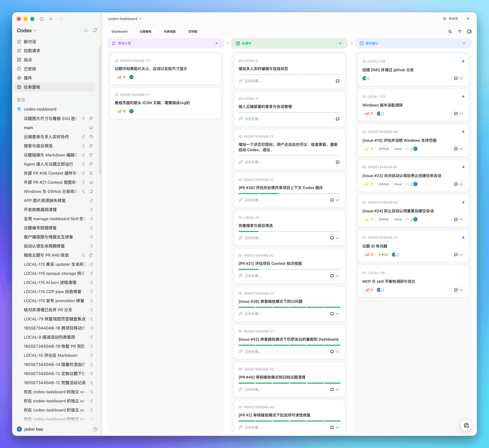
Task: Click the BUG tag on 议题 ID 有问题 card
Action: pos(384,255)
